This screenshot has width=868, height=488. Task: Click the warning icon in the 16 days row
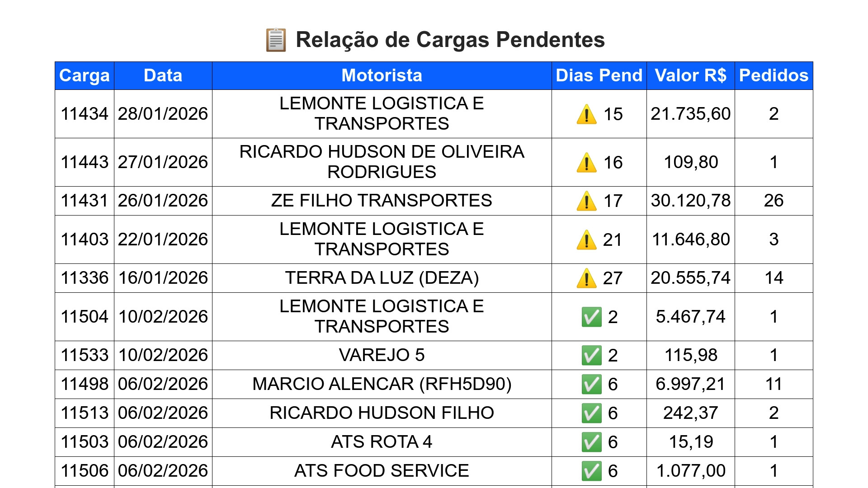click(586, 162)
